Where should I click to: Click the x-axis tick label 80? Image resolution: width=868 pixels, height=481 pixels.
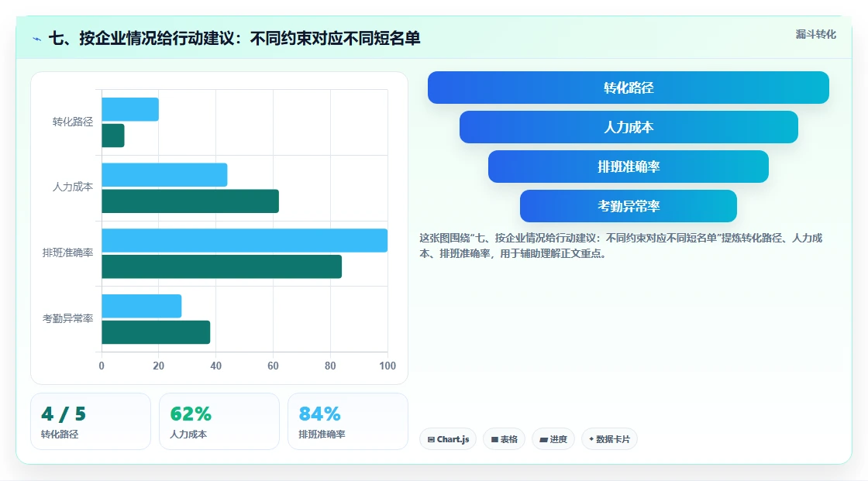(330, 366)
